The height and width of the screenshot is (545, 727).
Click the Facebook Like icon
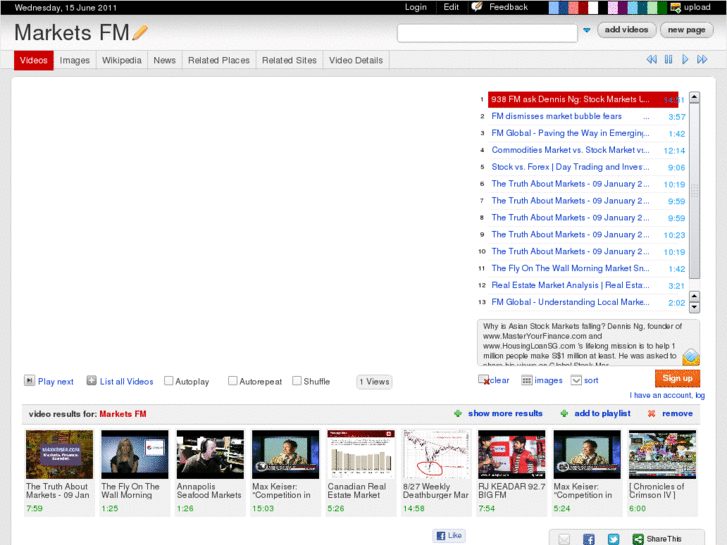(441, 536)
